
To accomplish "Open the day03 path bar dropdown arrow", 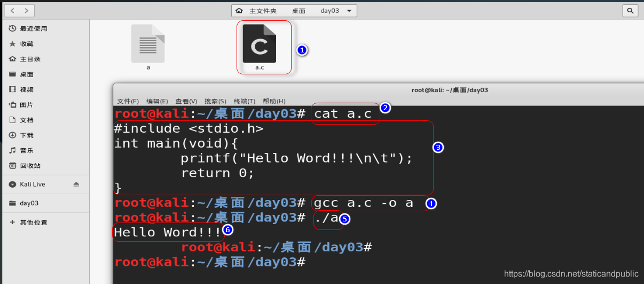I will coord(349,11).
